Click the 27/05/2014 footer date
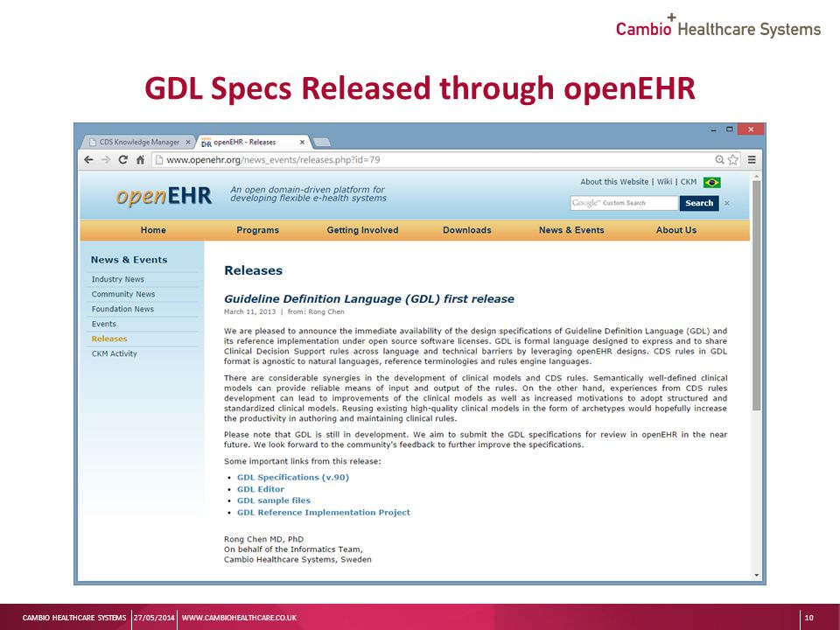840x630 pixels. coord(154,618)
